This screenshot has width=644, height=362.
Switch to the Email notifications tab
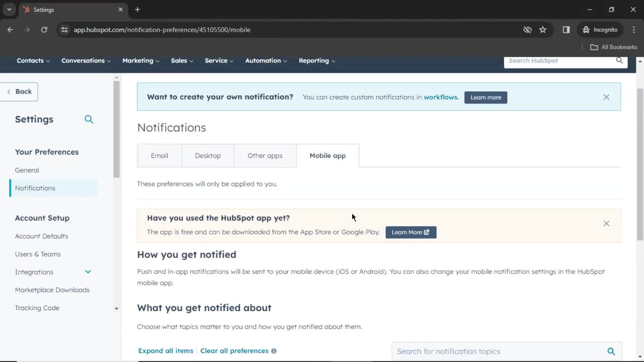point(159,156)
